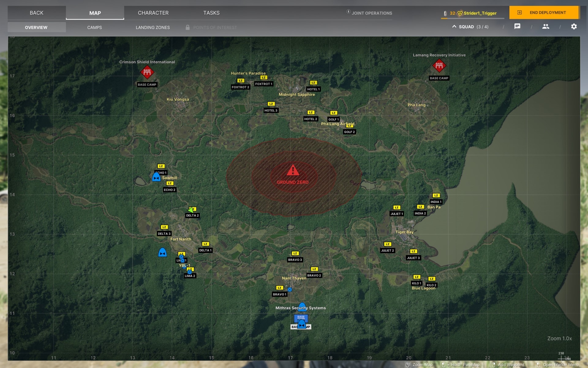
Task: Click the Hunter's Paradise location label
Action: point(248,73)
